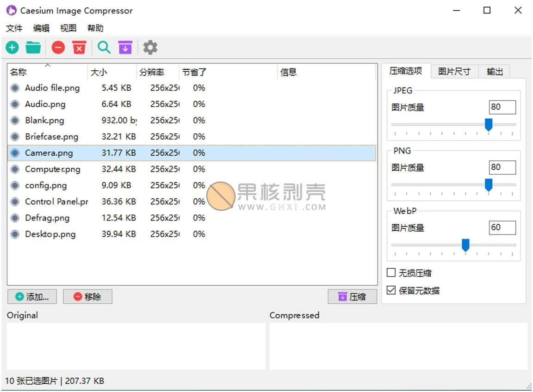Open settings with the gear icon
This screenshot has width=533, height=392.
(150, 47)
